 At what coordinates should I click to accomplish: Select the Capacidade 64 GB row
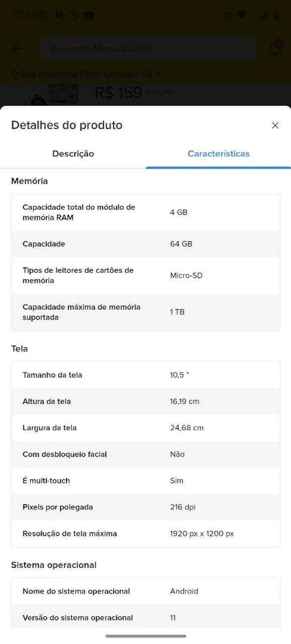click(146, 244)
